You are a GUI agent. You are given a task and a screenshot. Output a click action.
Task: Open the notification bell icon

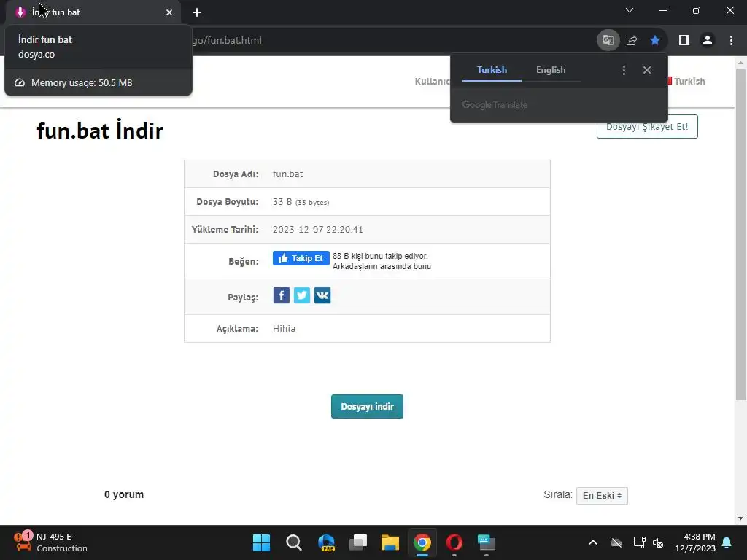(727, 542)
